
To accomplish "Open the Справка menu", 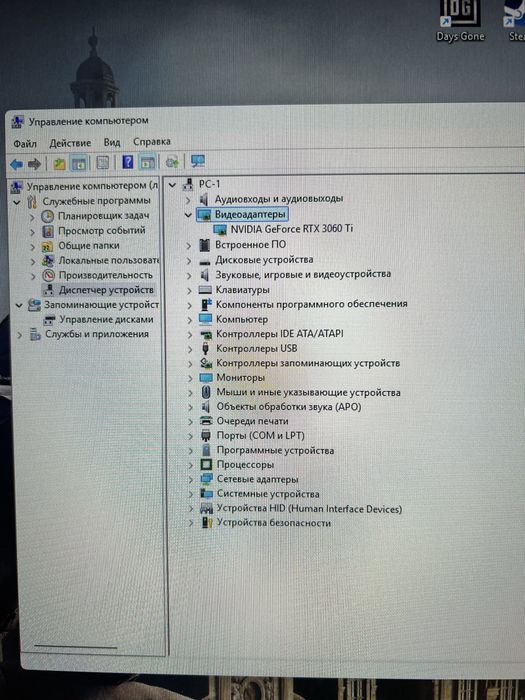I will [x=152, y=142].
